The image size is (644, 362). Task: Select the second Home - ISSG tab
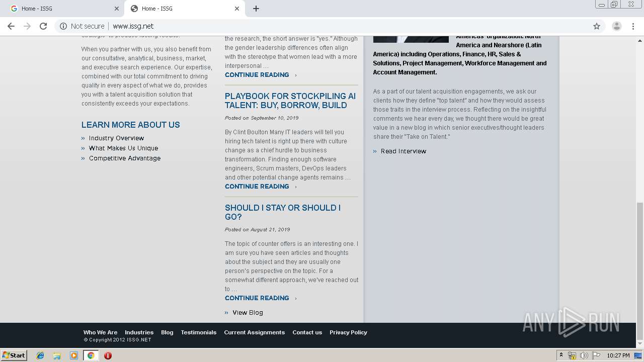coord(185,9)
